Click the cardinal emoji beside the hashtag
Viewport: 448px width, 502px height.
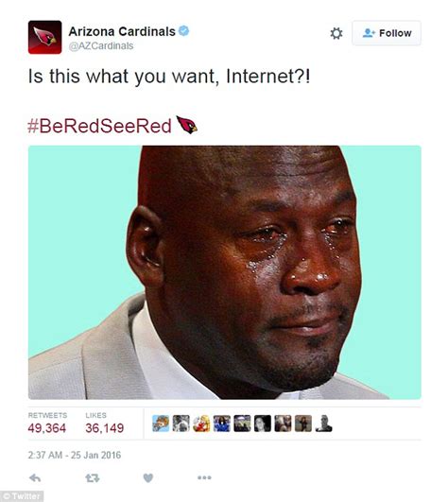point(187,125)
